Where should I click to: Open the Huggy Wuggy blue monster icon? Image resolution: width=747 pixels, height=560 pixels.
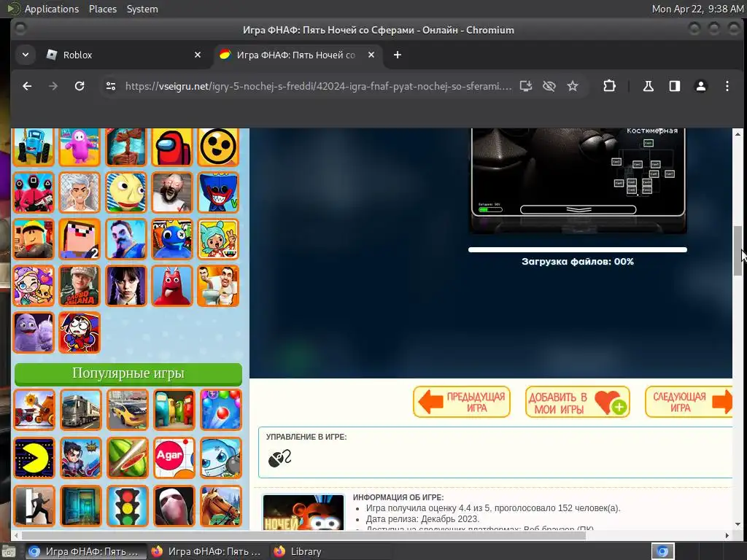(218, 192)
